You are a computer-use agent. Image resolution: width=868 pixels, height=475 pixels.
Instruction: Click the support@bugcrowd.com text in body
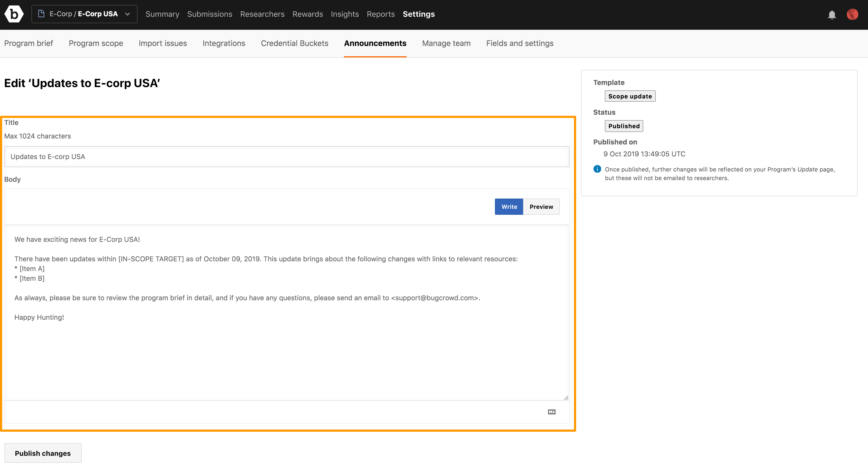point(434,298)
